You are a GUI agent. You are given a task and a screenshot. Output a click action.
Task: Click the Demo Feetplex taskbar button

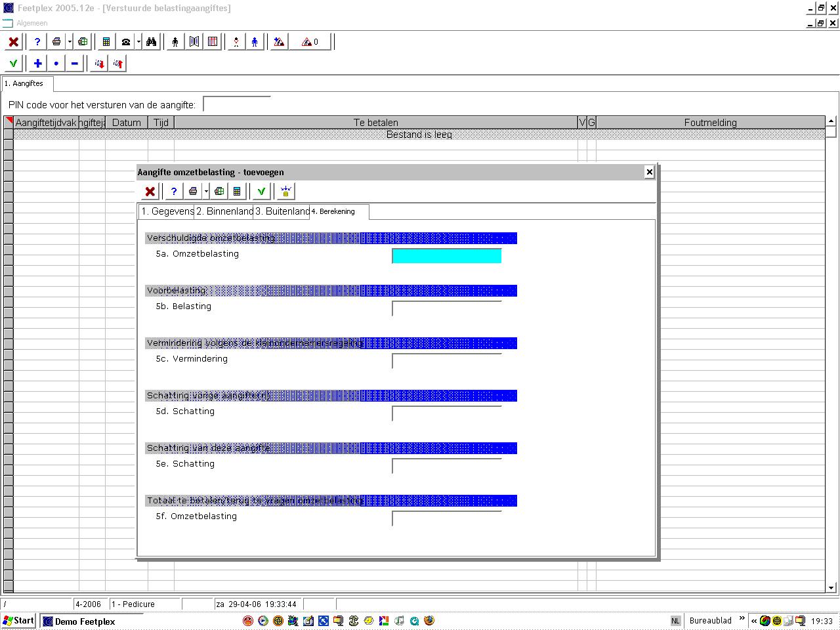coord(79,621)
